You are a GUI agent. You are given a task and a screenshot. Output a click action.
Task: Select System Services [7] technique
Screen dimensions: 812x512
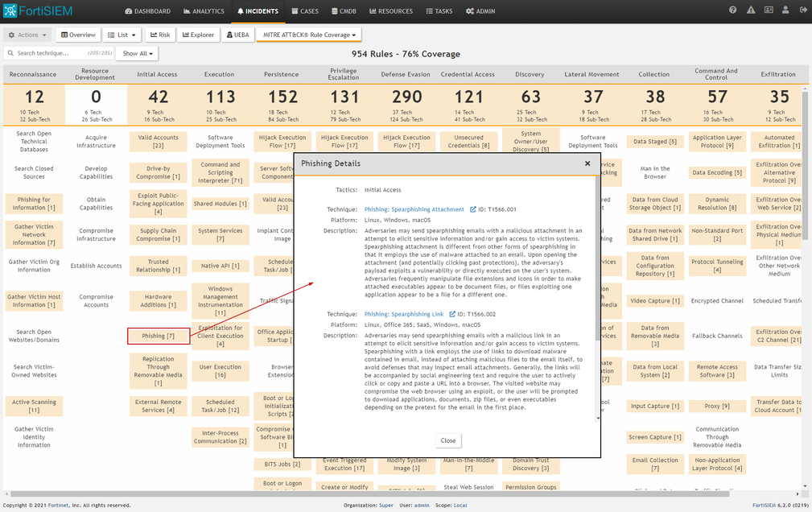coord(220,235)
